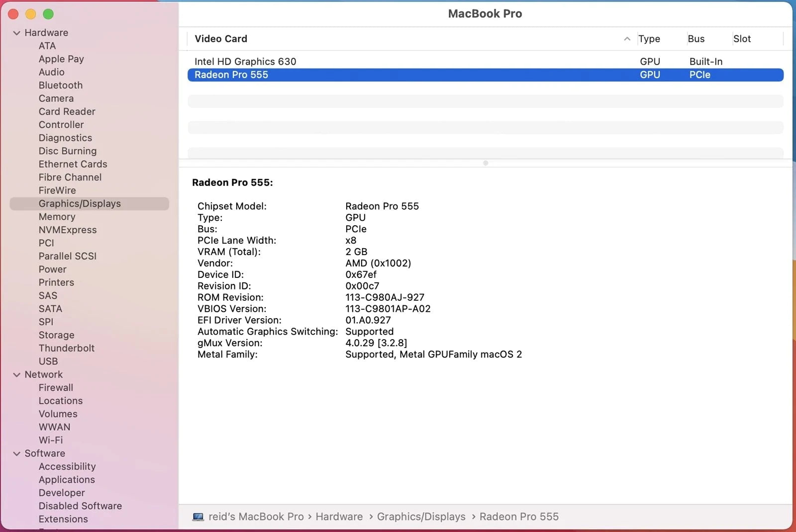The width and height of the screenshot is (796, 532).
Task: Select Memory in the Hardware list
Action: [57, 217]
